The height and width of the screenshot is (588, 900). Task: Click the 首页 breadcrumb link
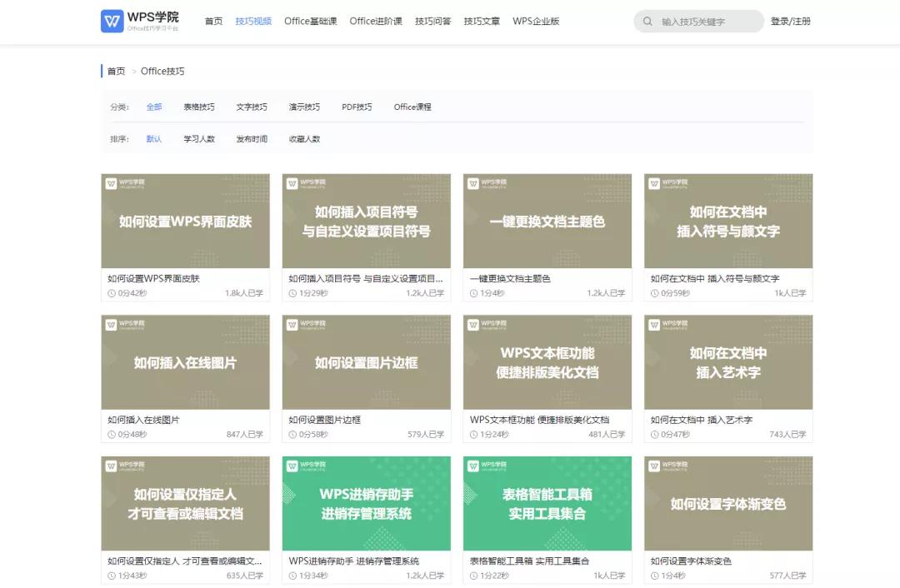[x=116, y=72]
